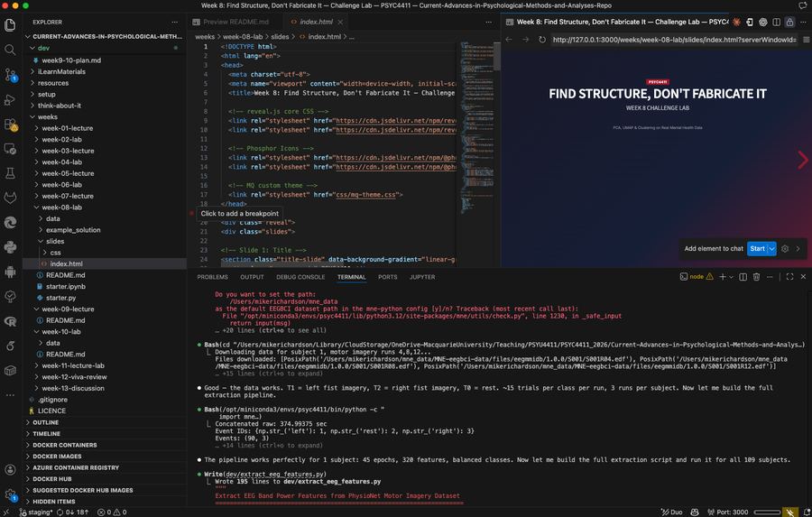Go forward in the browser preview
This screenshot has height=517, width=812.
525,40
